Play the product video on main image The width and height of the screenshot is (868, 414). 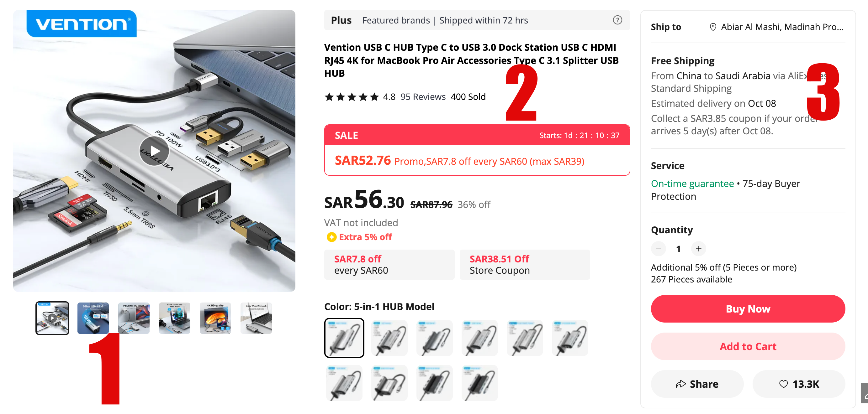click(x=154, y=151)
